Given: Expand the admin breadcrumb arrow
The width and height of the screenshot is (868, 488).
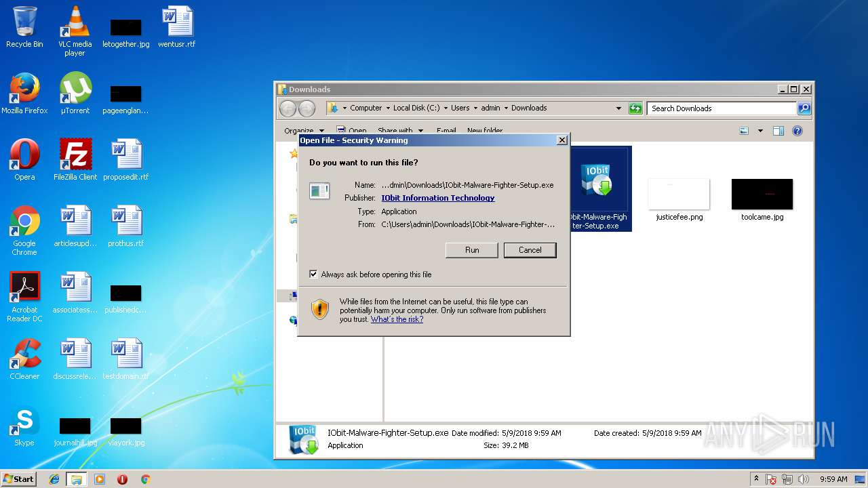Looking at the screenshot, I should pyautogui.click(x=506, y=108).
